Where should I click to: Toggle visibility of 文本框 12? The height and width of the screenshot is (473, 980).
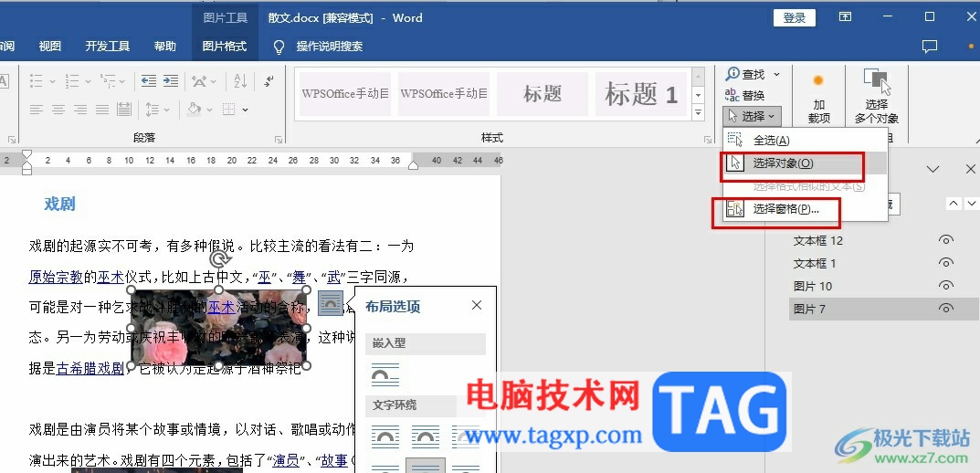click(x=945, y=240)
